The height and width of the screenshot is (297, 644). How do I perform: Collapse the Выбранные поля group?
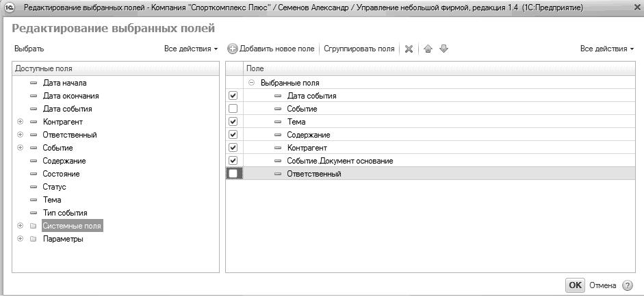click(252, 83)
